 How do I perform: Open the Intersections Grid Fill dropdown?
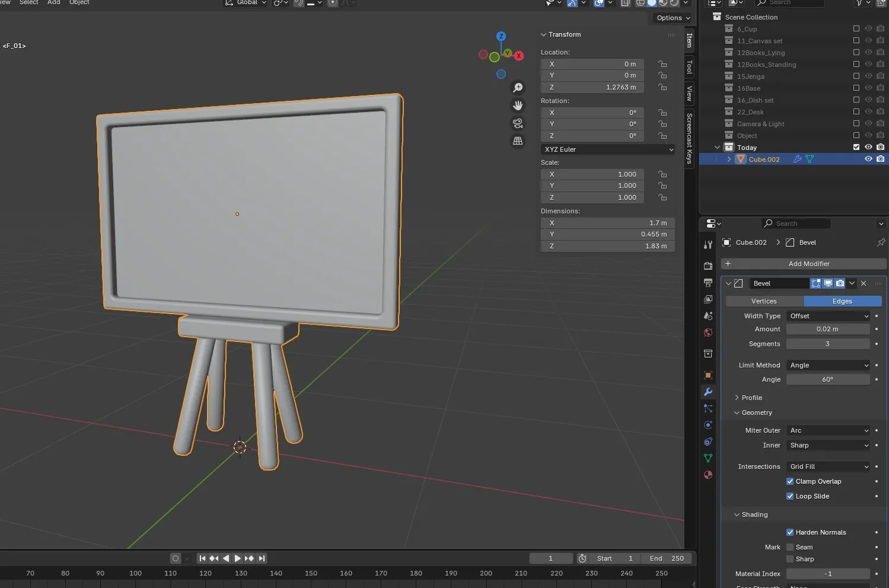pyautogui.click(x=828, y=466)
